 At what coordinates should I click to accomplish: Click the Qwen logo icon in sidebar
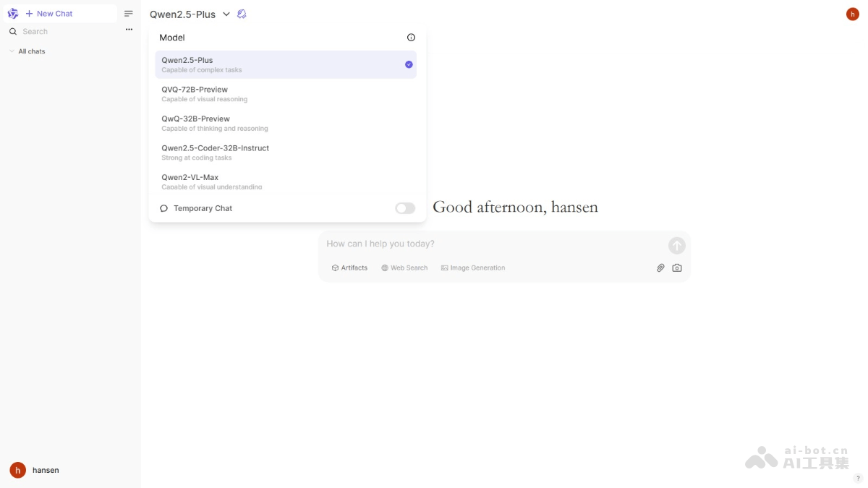tap(12, 14)
